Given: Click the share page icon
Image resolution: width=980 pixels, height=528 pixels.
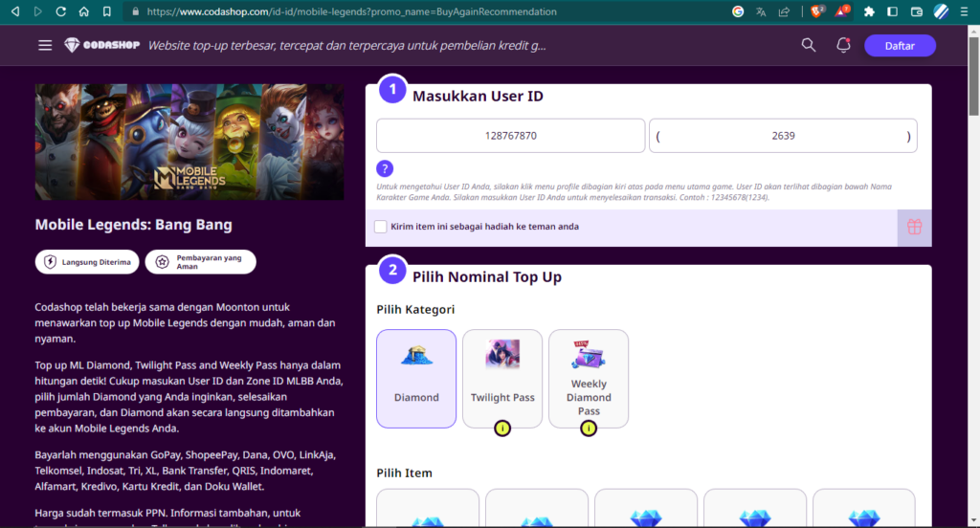Looking at the screenshot, I should [784, 11].
